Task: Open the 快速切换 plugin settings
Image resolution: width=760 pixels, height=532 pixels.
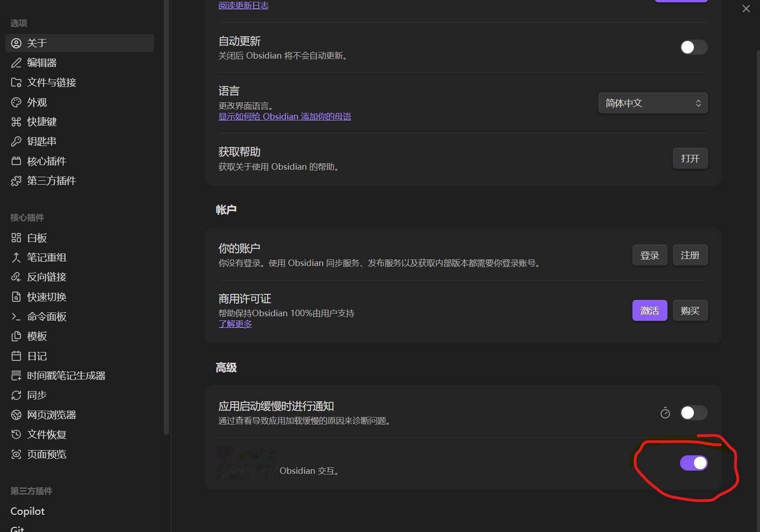Action: (80, 297)
